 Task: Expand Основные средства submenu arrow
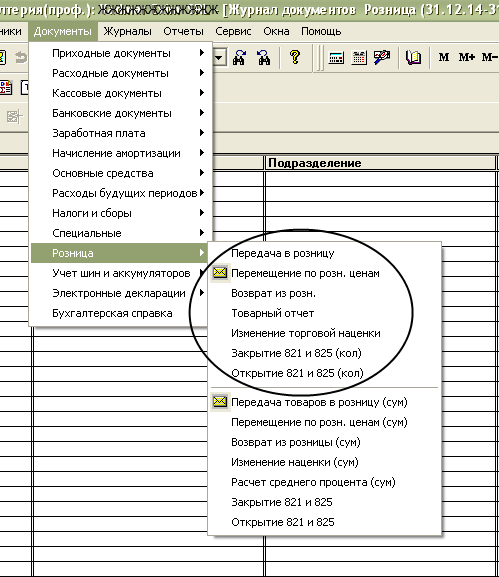click(202, 173)
